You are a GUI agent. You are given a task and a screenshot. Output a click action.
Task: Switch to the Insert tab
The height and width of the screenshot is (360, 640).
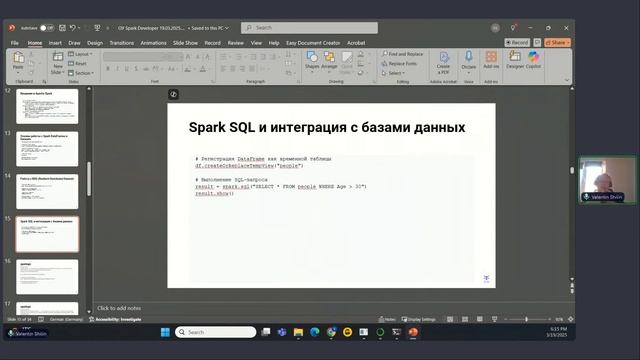point(55,43)
